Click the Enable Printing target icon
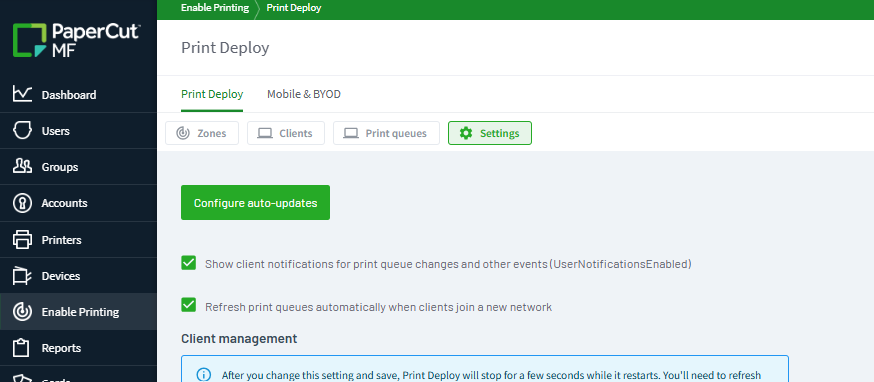The width and height of the screenshot is (874, 382). point(22,312)
